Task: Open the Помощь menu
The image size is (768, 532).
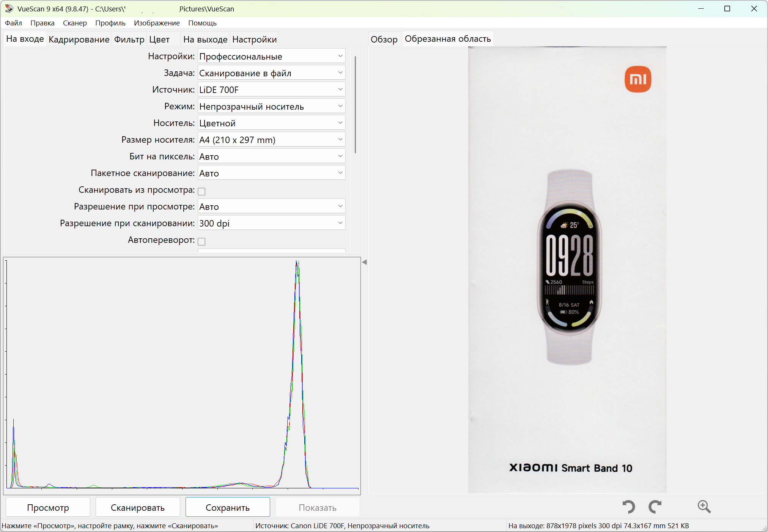Action: click(202, 23)
